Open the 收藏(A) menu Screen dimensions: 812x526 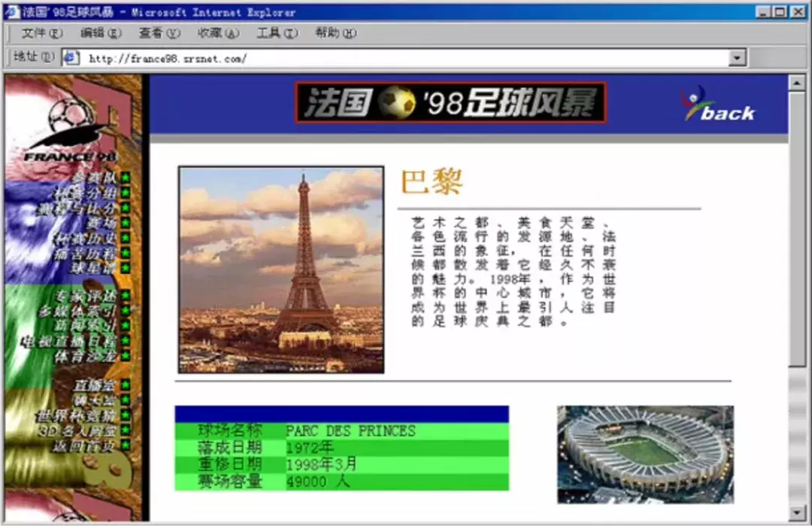click(218, 33)
